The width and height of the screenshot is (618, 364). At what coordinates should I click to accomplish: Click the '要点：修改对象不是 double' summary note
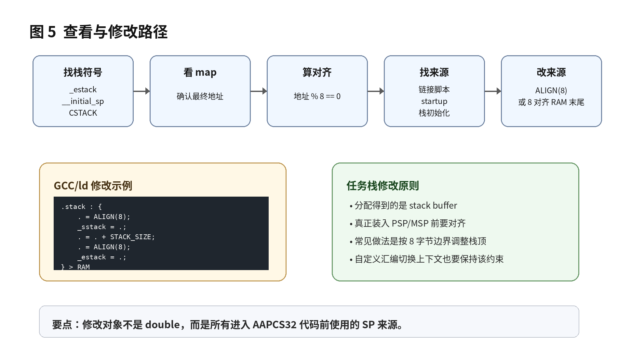(x=228, y=325)
